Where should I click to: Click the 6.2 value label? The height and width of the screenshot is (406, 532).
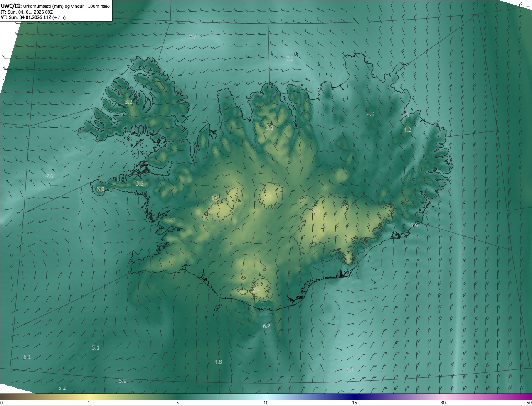(x=266, y=326)
